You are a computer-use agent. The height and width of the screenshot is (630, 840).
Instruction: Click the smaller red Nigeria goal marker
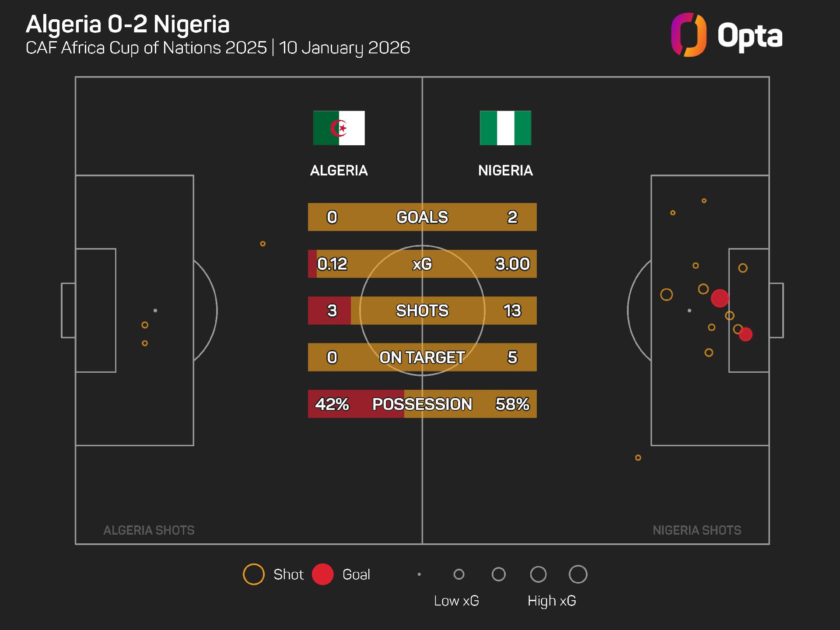click(x=745, y=334)
